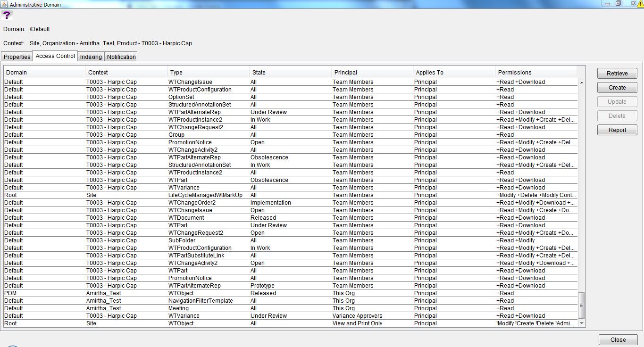Screen dimensions: 644x347
Task: Select the WTProductInstance2 row with state All
Action: 291,173
